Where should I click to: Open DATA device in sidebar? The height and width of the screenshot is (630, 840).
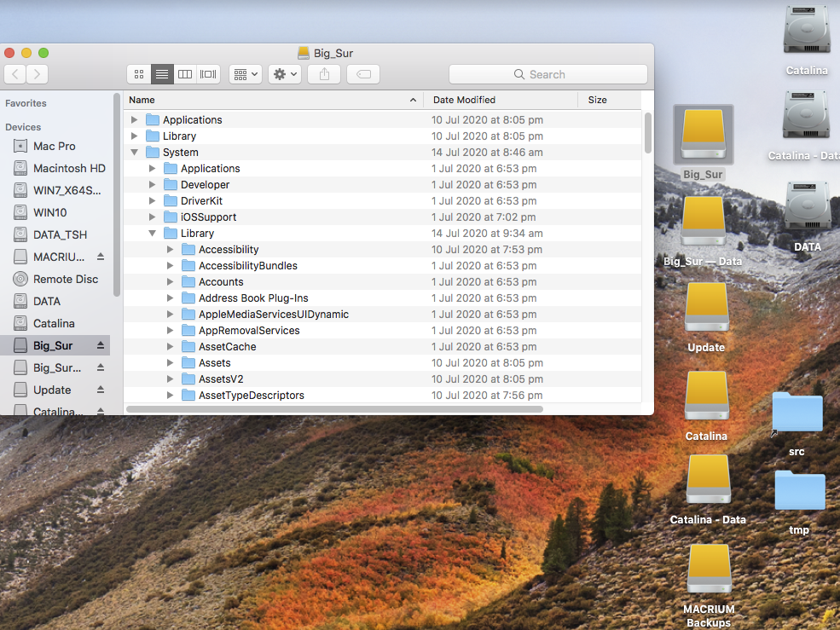tap(55, 301)
